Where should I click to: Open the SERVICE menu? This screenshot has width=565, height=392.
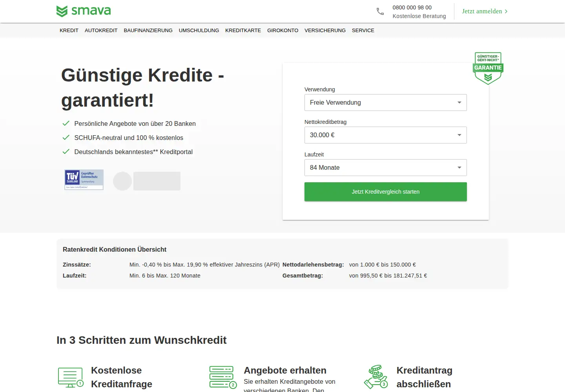pos(363,30)
